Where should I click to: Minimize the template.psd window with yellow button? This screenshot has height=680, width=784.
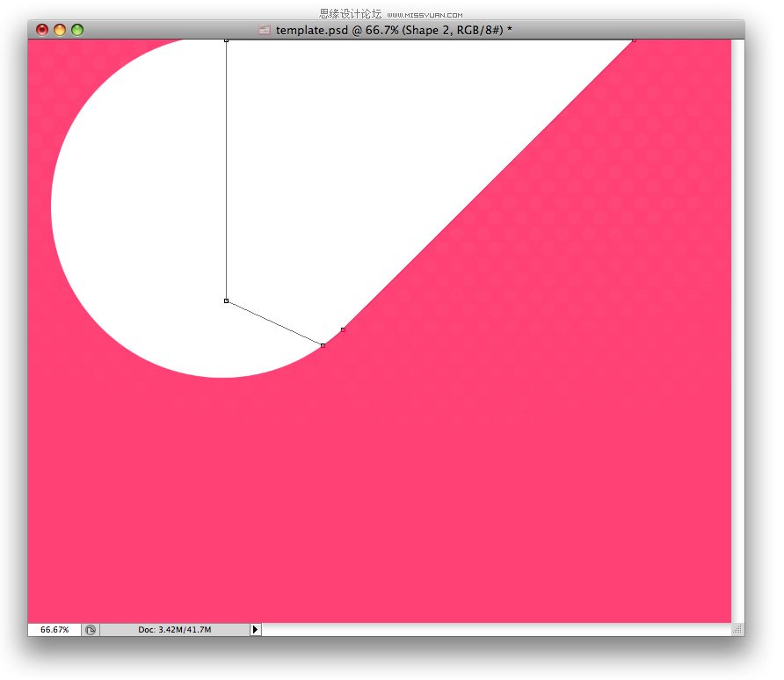pyautogui.click(x=60, y=30)
